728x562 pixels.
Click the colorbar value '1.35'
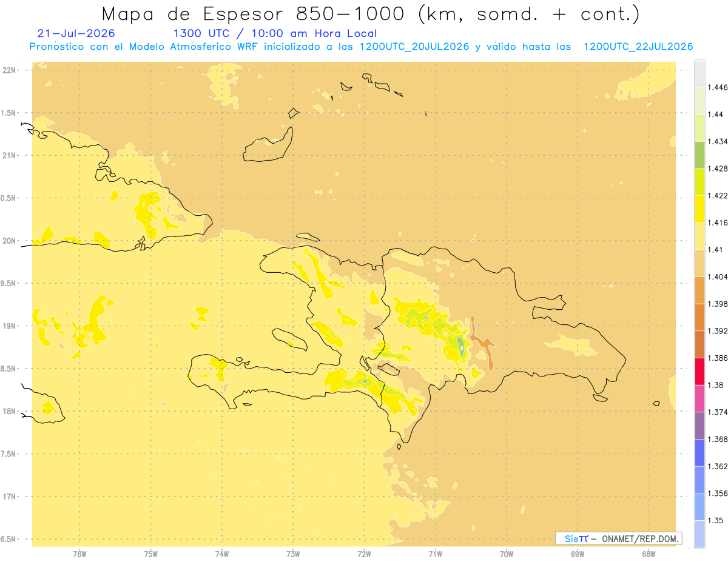click(715, 520)
